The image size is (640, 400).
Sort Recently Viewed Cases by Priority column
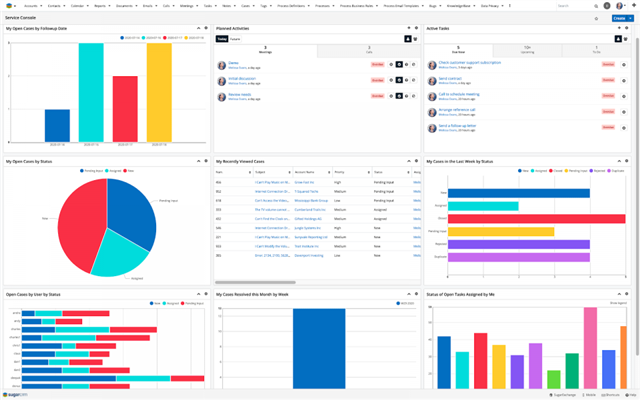click(x=352, y=172)
